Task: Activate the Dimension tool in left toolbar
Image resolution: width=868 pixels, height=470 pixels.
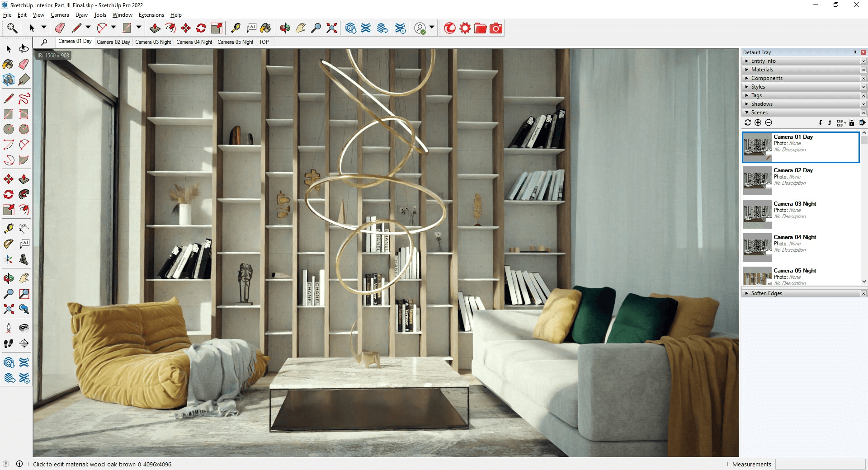Action: point(24,229)
